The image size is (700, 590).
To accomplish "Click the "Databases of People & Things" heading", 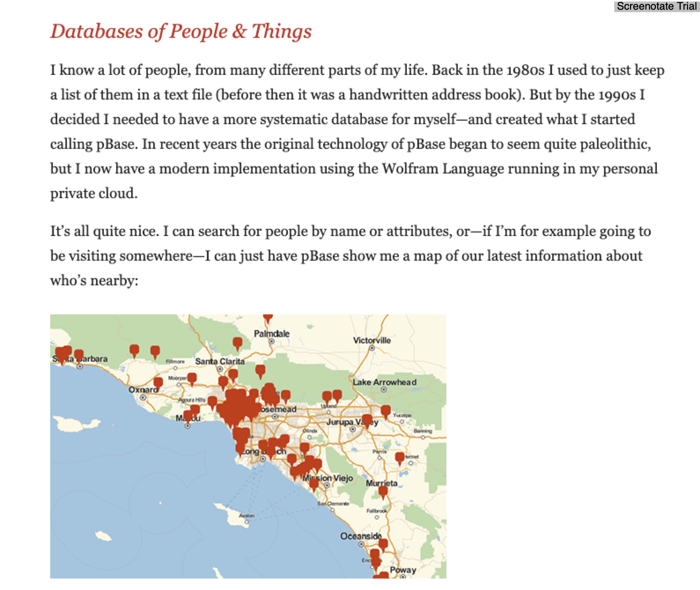I will click(x=181, y=31).
